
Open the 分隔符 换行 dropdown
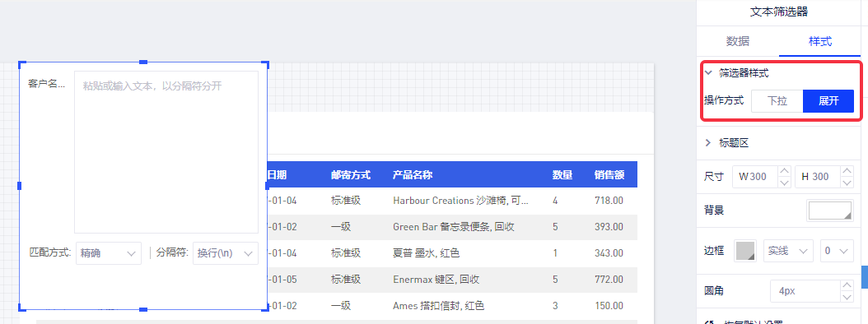coord(226,253)
